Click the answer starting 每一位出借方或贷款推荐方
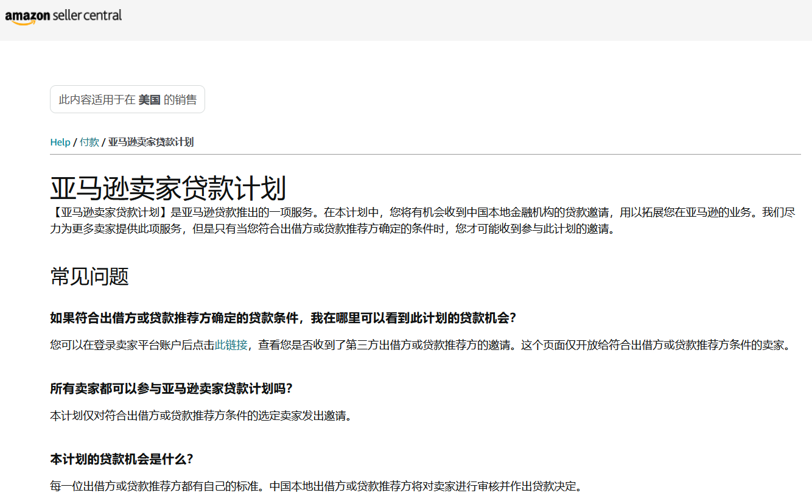This screenshot has height=504, width=812. pos(316,486)
